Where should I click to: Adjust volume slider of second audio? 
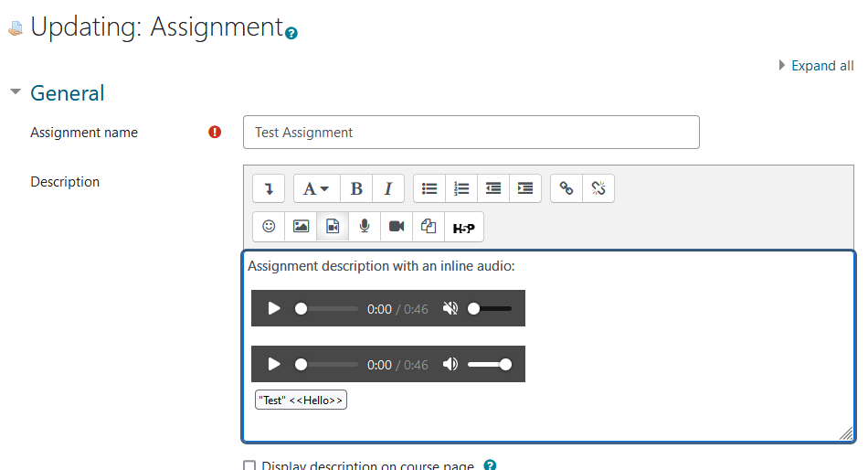(490, 364)
